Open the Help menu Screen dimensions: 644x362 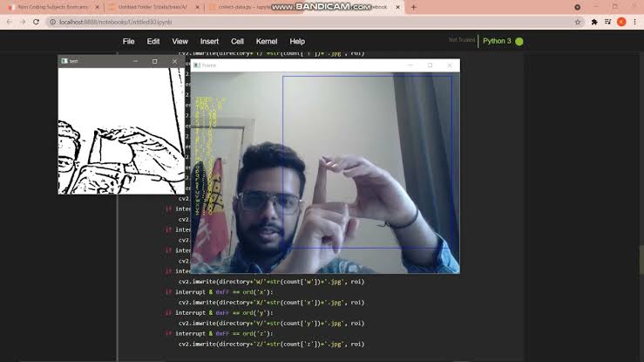[x=297, y=42]
